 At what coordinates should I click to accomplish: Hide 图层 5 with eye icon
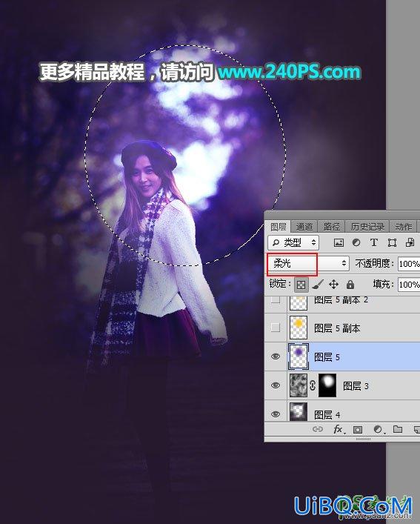(x=276, y=356)
